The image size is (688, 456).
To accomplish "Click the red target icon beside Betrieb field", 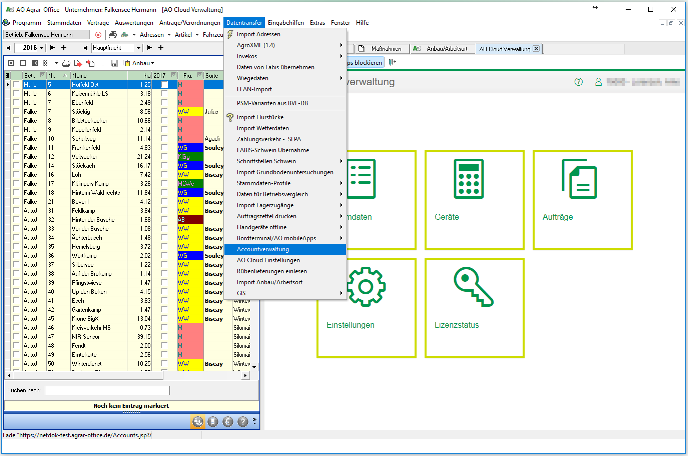I will (98, 35).
